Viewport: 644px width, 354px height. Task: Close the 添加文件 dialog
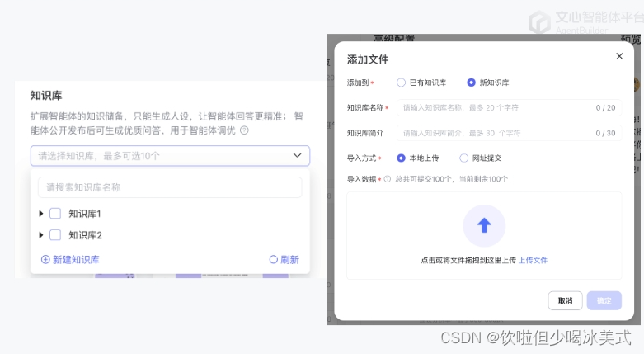coord(619,56)
